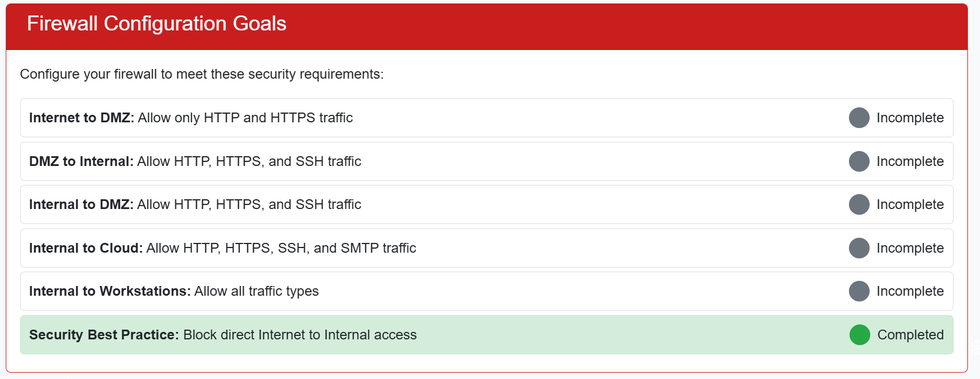Select the Internal to DMZ goal row
980x379 pixels.
pos(486,204)
